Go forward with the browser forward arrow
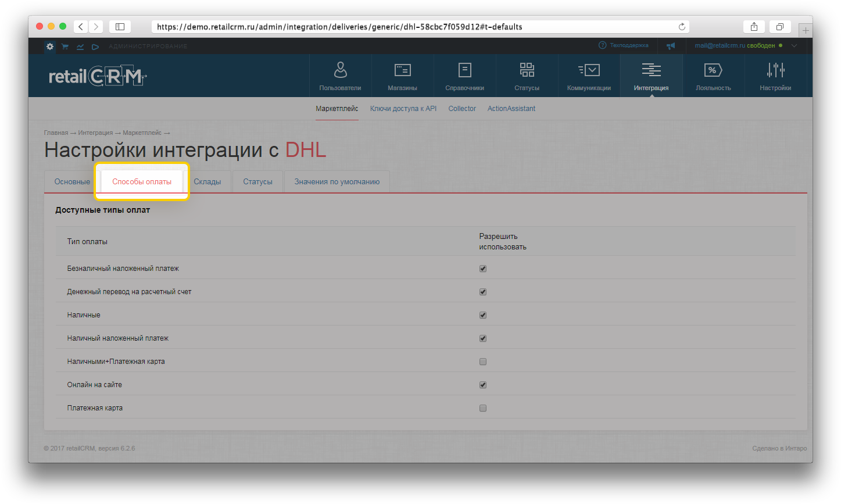The image size is (841, 504). click(96, 27)
